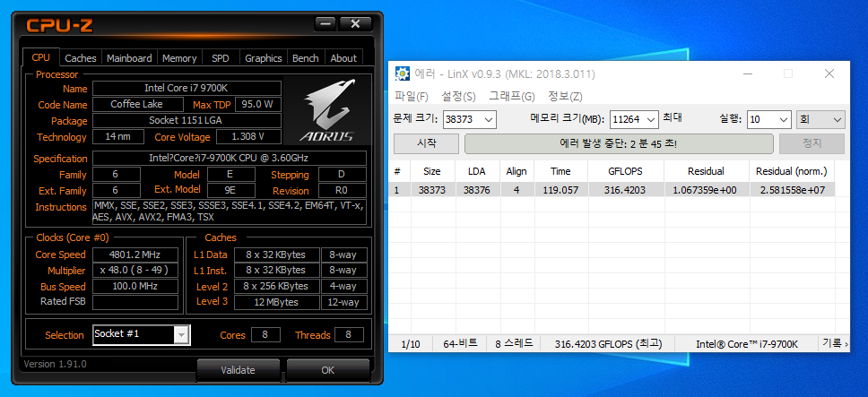868x397 pixels.
Task: Click the Max TDP 95.0 W field
Action: tap(258, 105)
